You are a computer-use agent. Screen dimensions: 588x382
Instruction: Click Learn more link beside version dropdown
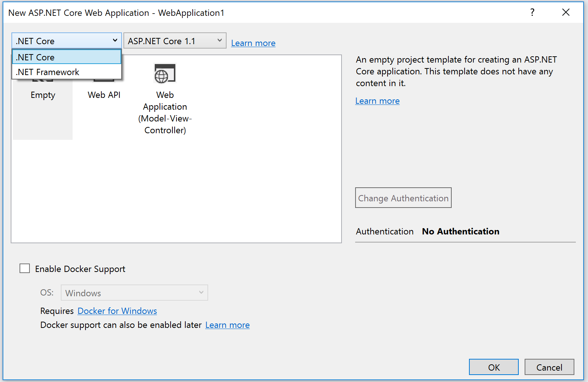pyautogui.click(x=253, y=43)
